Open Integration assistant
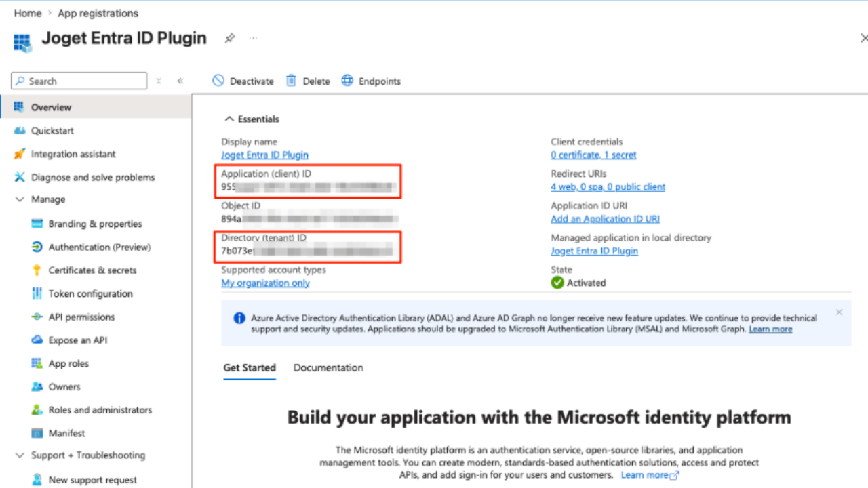Screen dimensions: 868x488 [x=73, y=154]
